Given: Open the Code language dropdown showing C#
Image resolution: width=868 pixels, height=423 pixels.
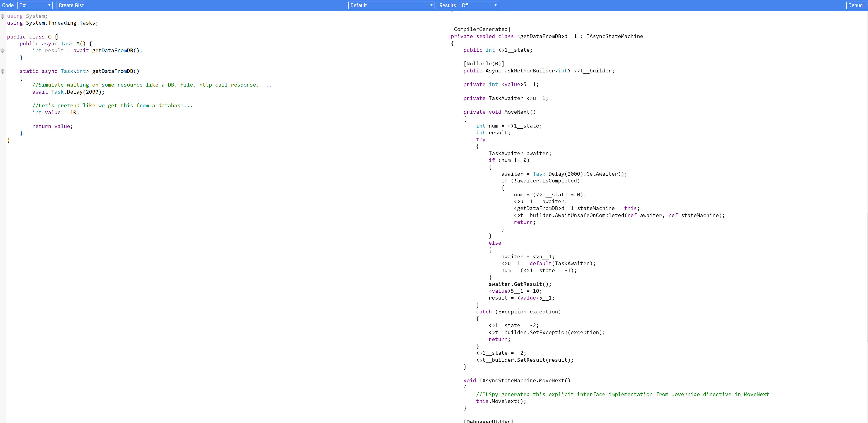Looking at the screenshot, I should point(35,5).
